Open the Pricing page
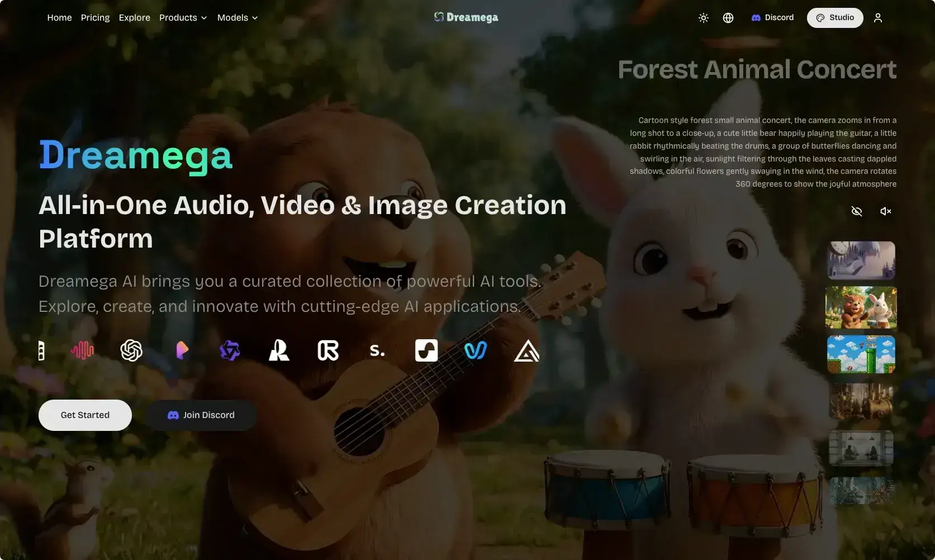This screenshot has width=935, height=560. [95, 18]
